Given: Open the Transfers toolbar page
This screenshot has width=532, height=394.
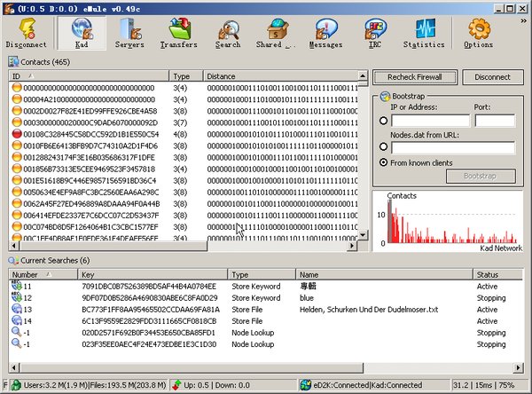Looking at the screenshot, I should coord(179,33).
